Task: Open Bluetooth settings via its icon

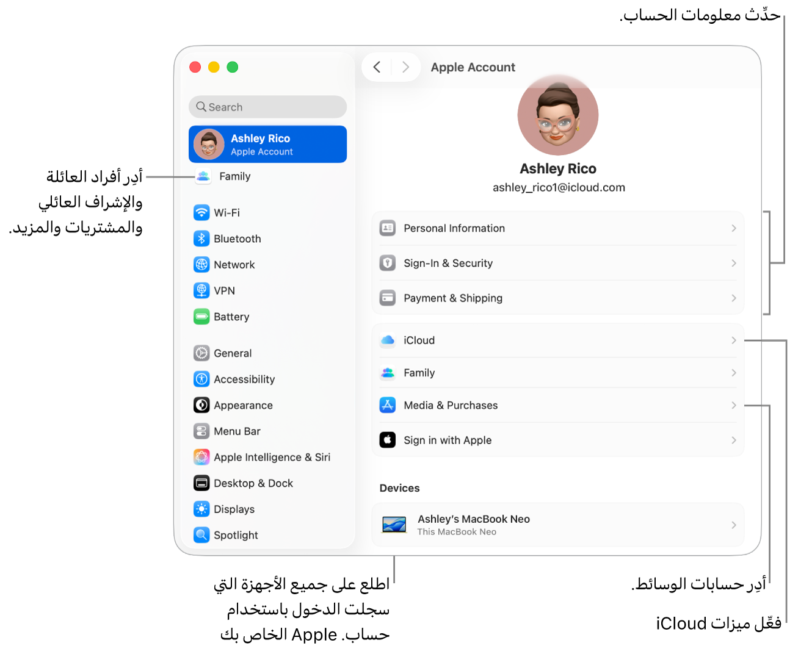Action: point(201,239)
